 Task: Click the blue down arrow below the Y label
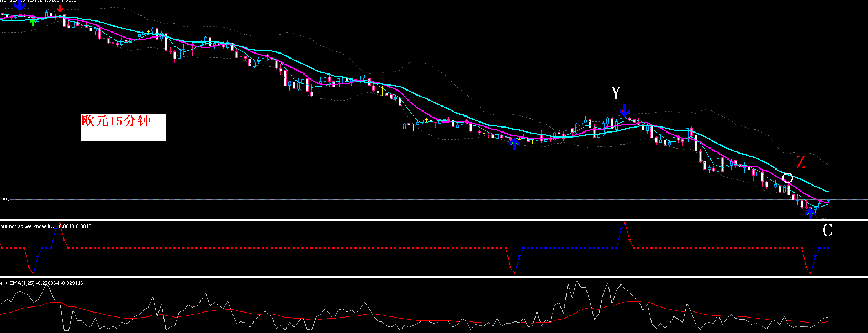point(624,110)
